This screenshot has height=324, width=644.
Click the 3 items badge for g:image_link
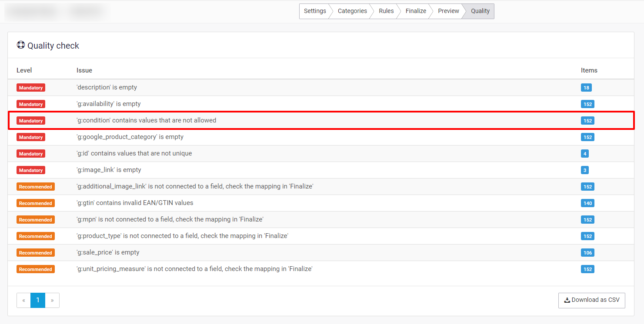(x=585, y=170)
